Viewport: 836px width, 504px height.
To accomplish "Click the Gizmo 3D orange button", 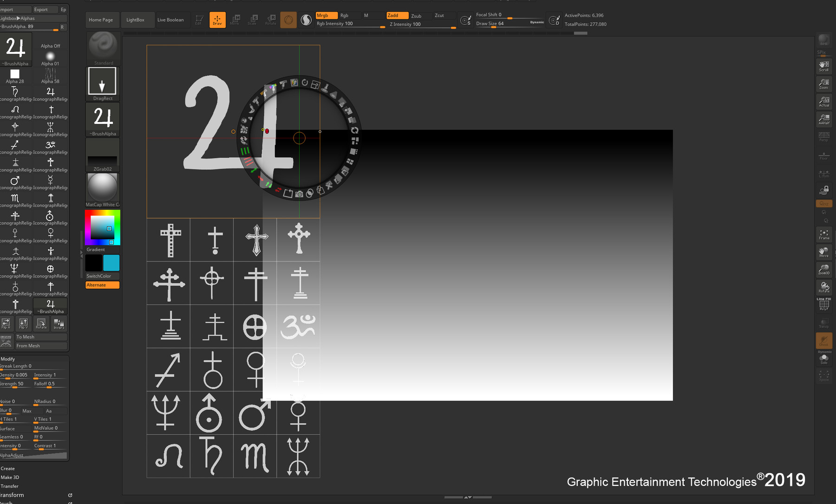I will point(288,19).
